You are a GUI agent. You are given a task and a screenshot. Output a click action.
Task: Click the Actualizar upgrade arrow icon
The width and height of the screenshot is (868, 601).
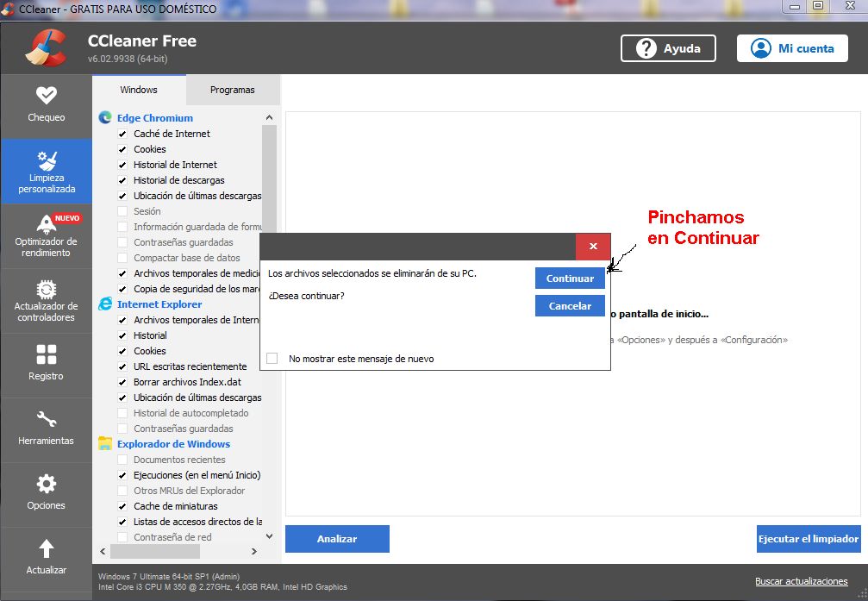47,549
